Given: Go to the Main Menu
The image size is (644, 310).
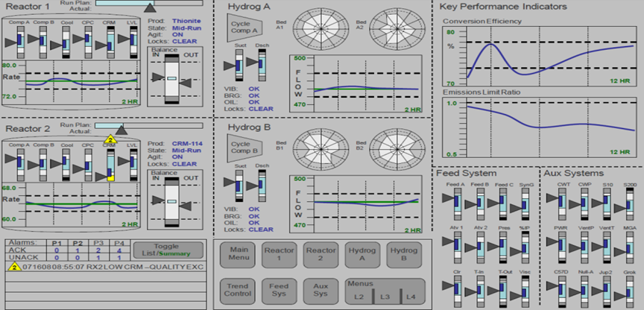Looking at the screenshot, I should click(236, 254).
